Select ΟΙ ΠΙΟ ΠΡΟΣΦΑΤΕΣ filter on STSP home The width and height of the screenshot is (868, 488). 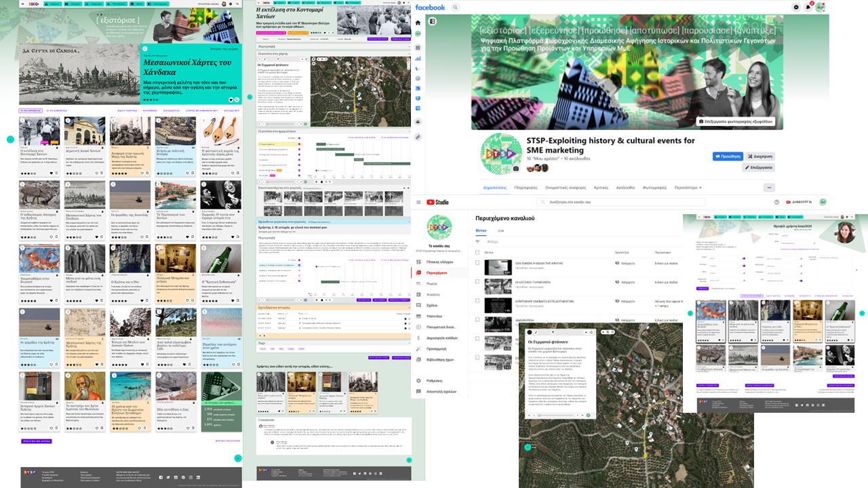pos(31,110)
